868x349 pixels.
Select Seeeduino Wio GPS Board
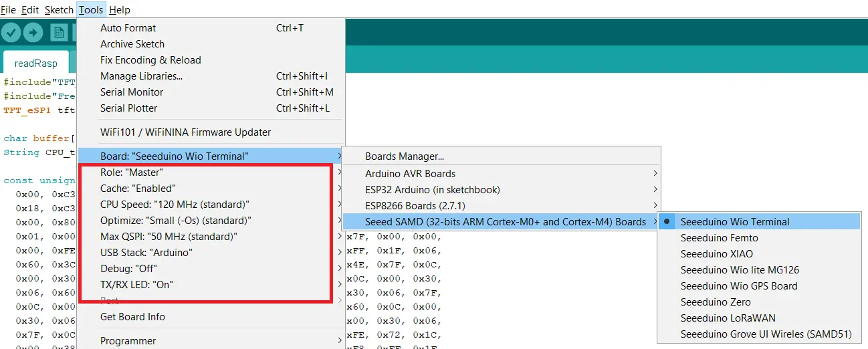tap(760, 286)
